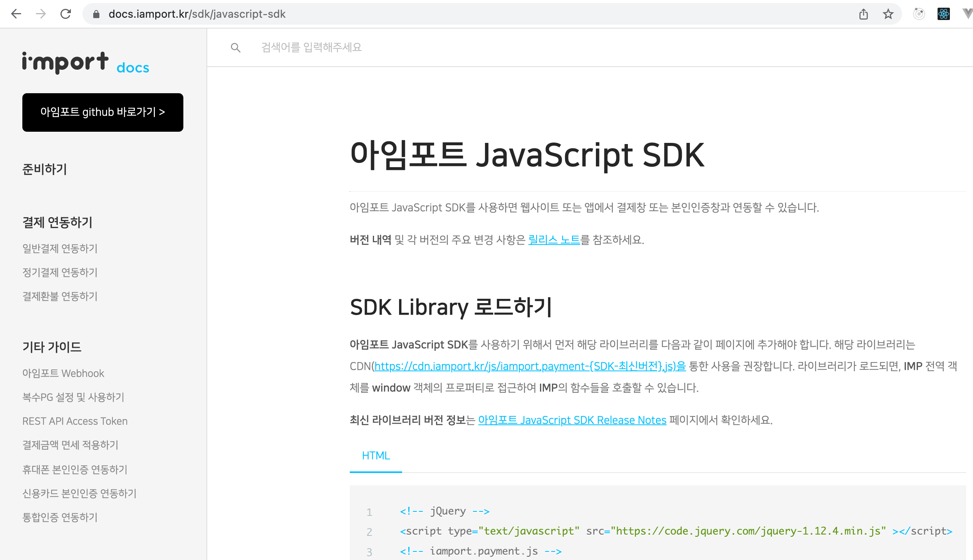973x560 pixels.
Task: Open REST API Access Token guide
Action: point(75,421)
